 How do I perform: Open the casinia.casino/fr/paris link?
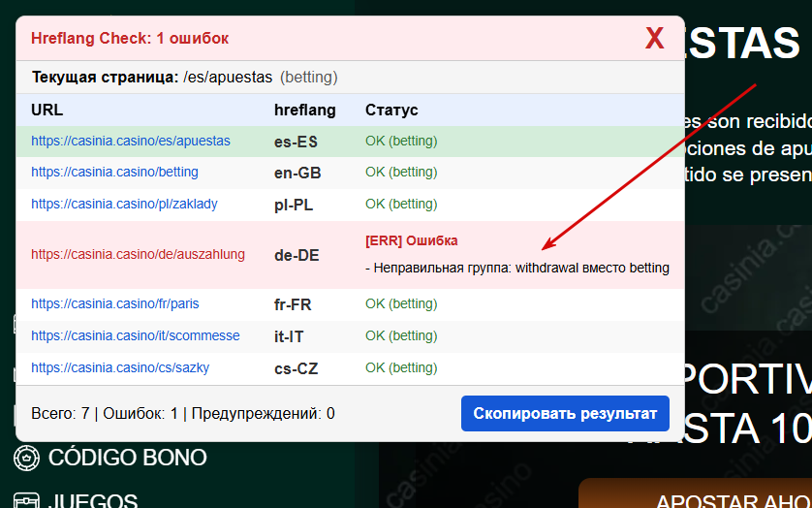click(115, 303)
